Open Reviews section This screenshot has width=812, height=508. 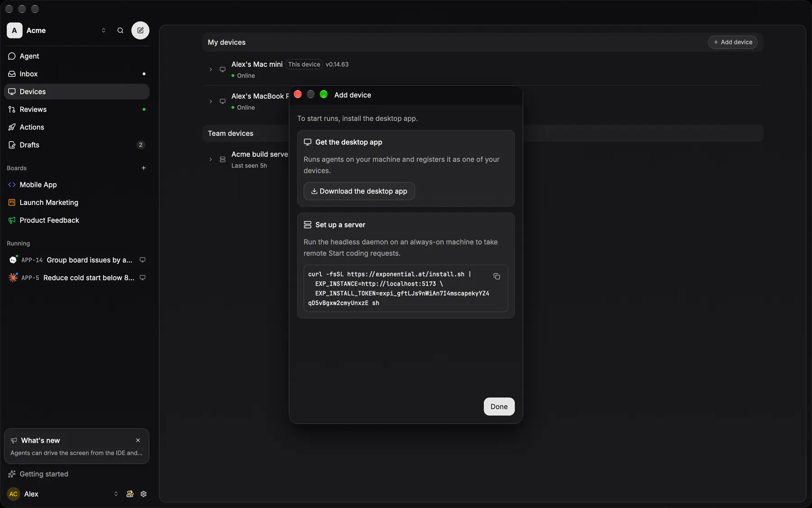tap(77, 109)
